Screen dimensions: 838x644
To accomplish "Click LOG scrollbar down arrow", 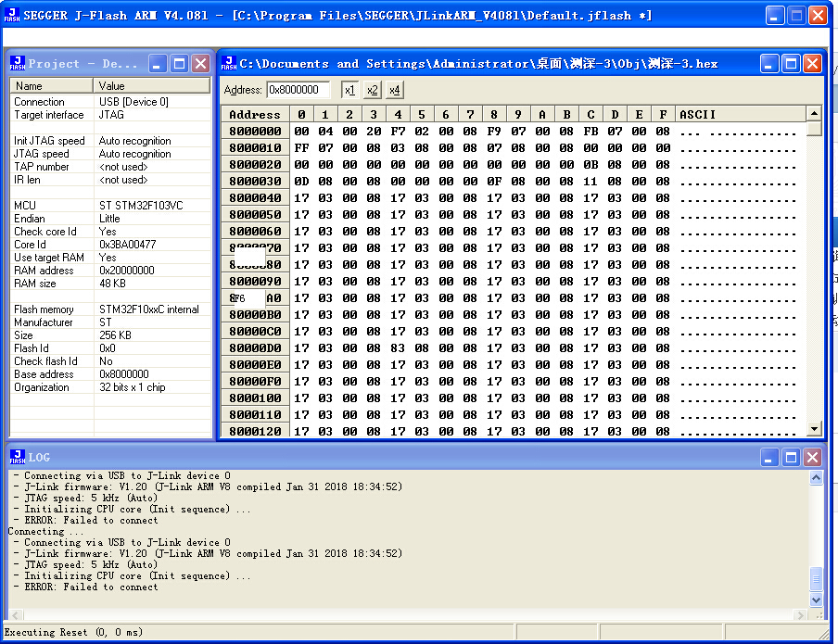I will click(x=816, y=600).
